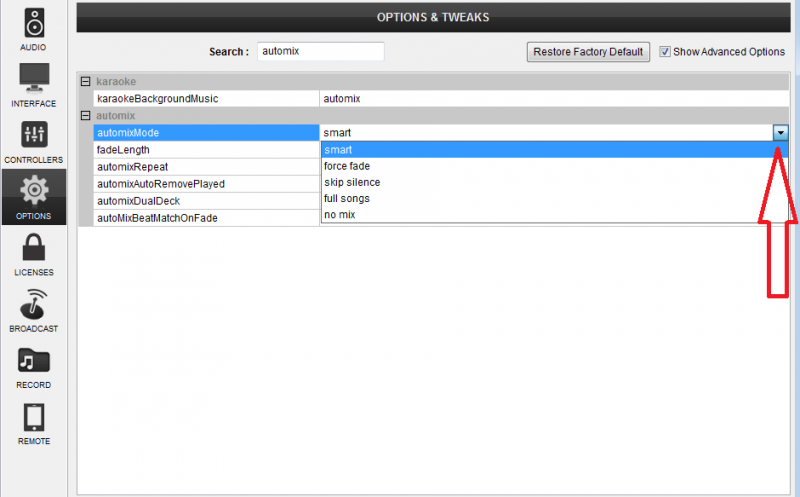Pick the 'no mix' option

(x=339, y=215)
